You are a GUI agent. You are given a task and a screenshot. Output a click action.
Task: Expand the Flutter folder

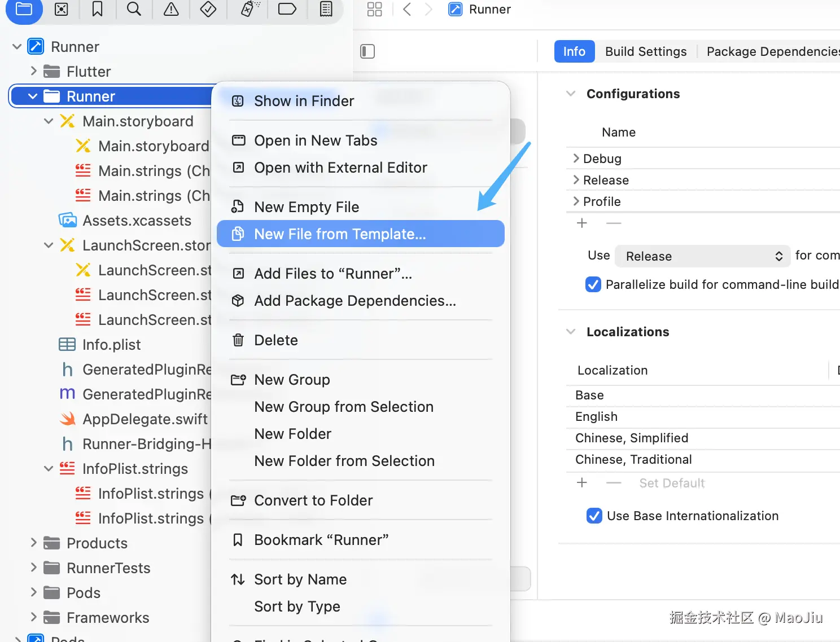[33, 71]
